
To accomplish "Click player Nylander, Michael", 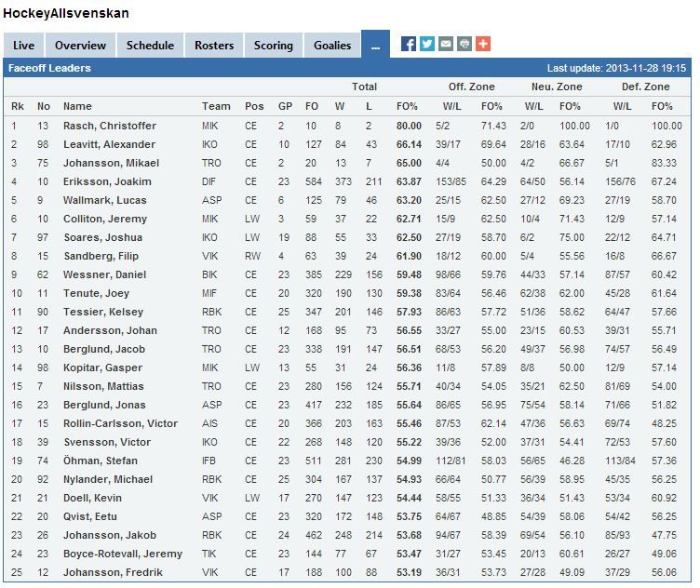I will (x=107, y=479).
